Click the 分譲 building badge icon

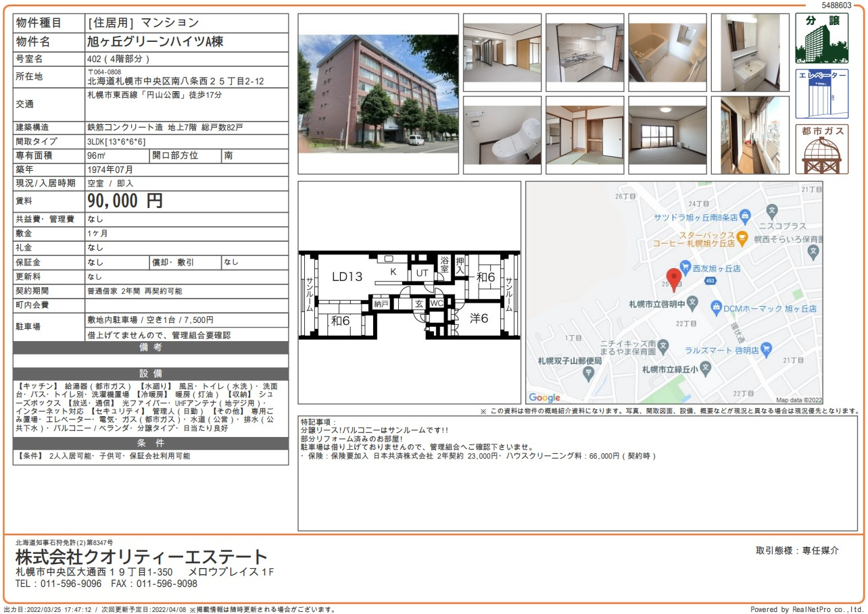(821, 39)
